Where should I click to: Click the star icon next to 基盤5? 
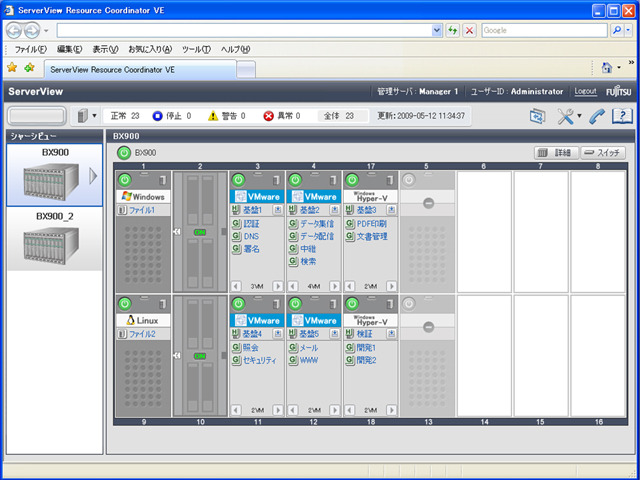335,333
